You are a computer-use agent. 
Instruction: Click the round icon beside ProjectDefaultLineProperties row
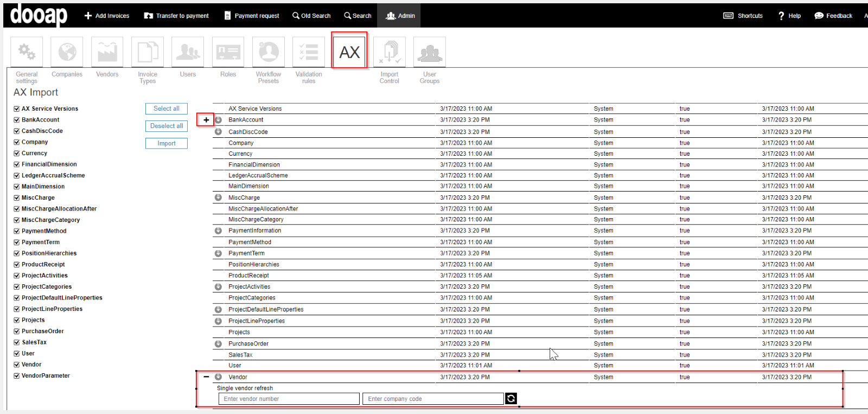click(x=218, y=309)
